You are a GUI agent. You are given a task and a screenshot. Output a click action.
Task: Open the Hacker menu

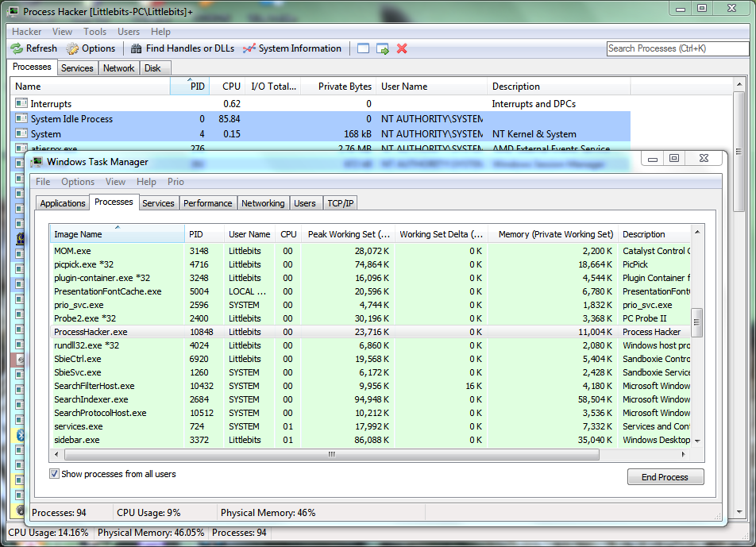[26, 32]
